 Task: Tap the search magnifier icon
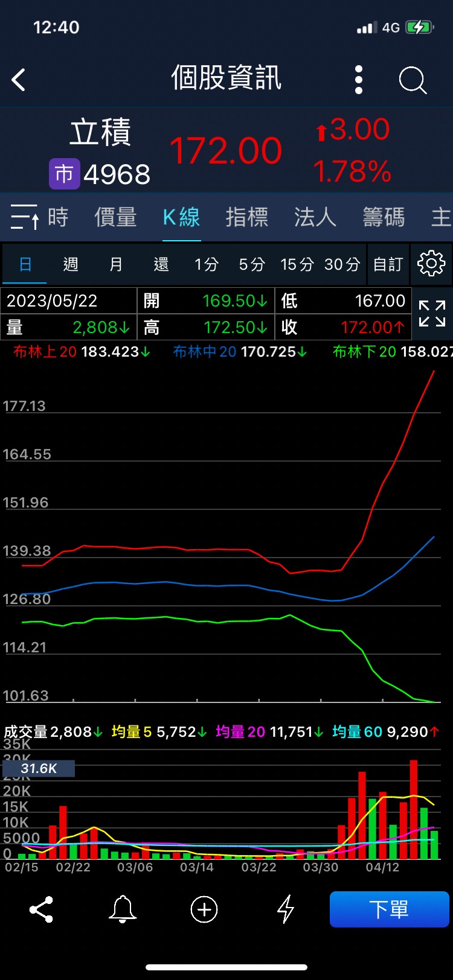click(x=413, y=80)
